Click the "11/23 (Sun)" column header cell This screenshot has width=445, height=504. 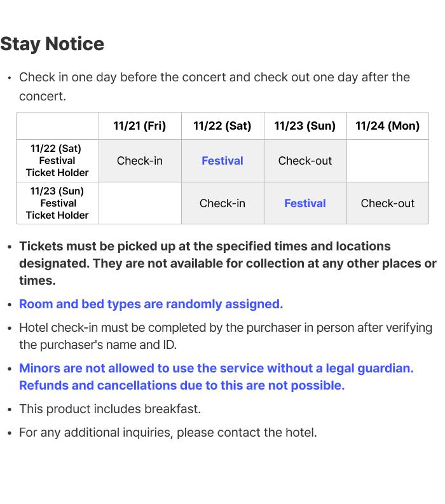(305, 126)
